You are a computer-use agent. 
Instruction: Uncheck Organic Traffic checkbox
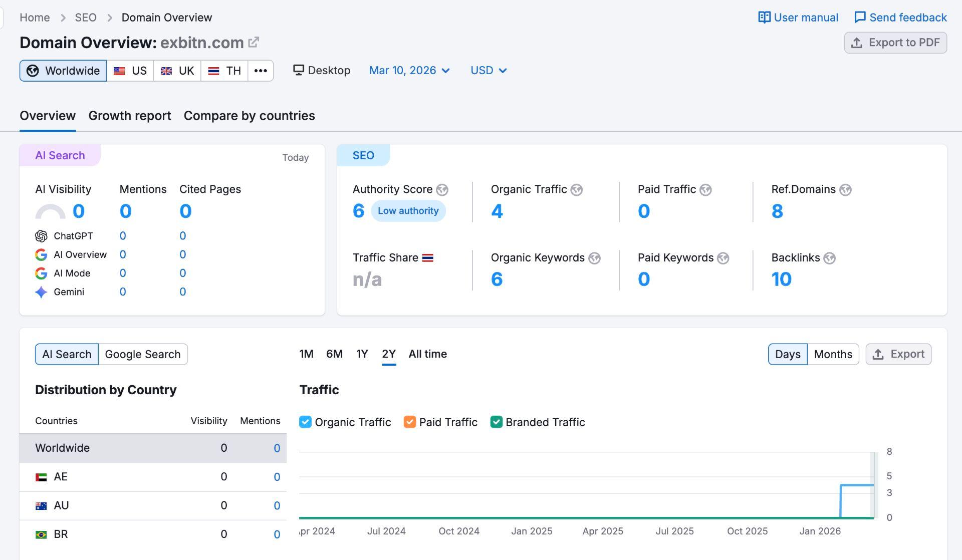[x=305, y=422]
